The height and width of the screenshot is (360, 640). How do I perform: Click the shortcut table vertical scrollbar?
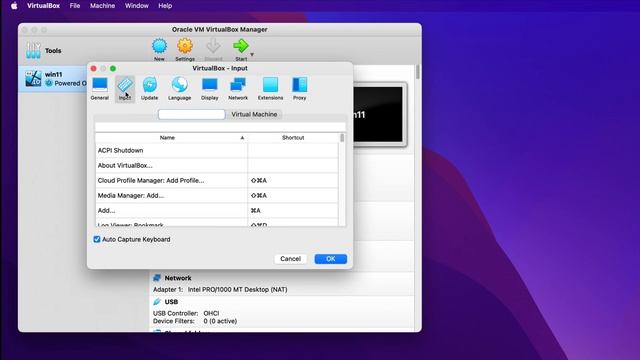pyautogui.click(x=342, y=180)
